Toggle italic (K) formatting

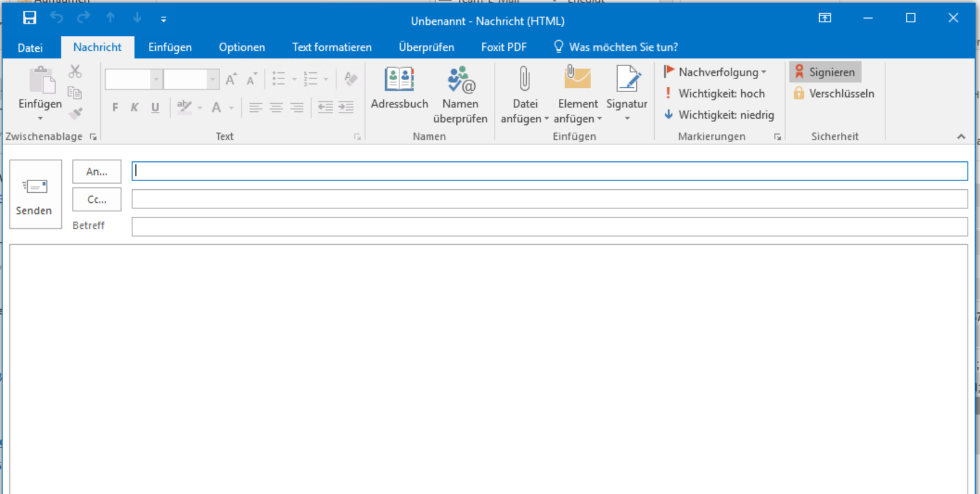tap(135, 108)
